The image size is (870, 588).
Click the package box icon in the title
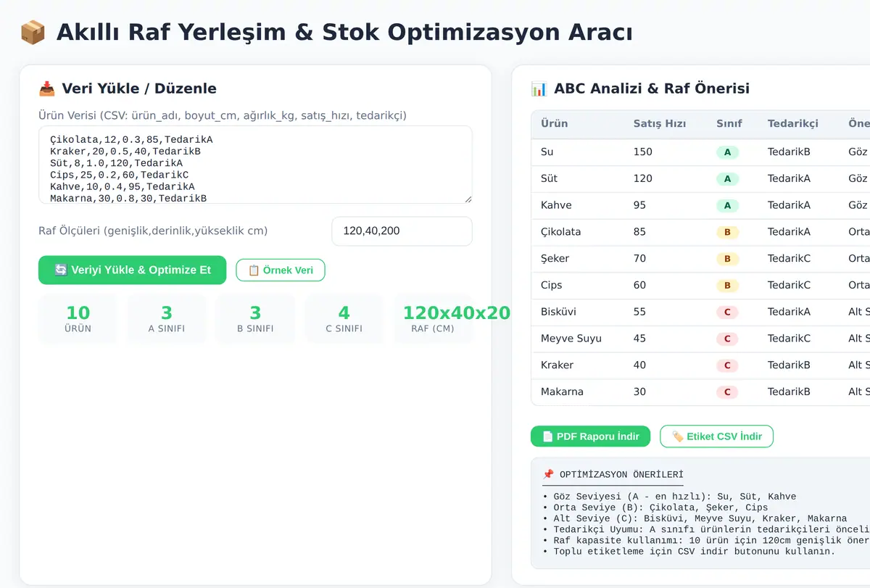pos(33,33)
